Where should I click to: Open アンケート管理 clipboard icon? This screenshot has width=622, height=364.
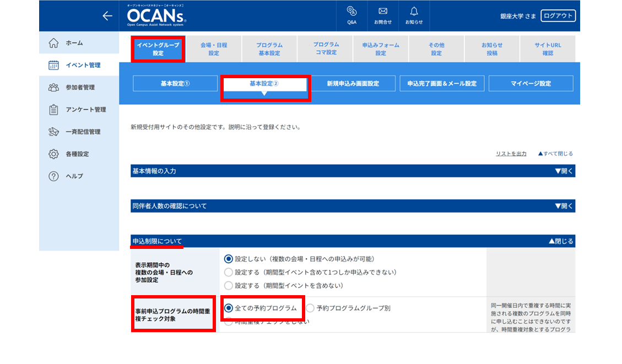(x=53, y=110)
